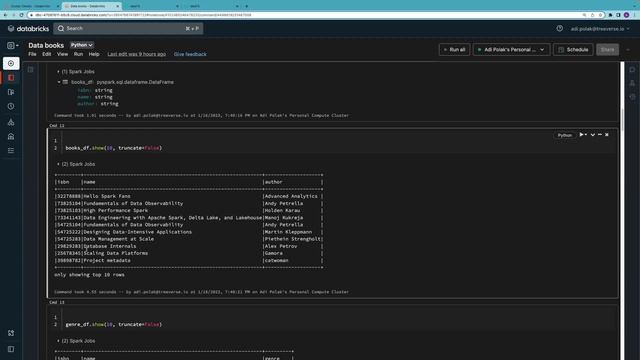The image size is (640, 360).
Task: Select the 'High Performance Spark' row text
Action: click(116, 211)
